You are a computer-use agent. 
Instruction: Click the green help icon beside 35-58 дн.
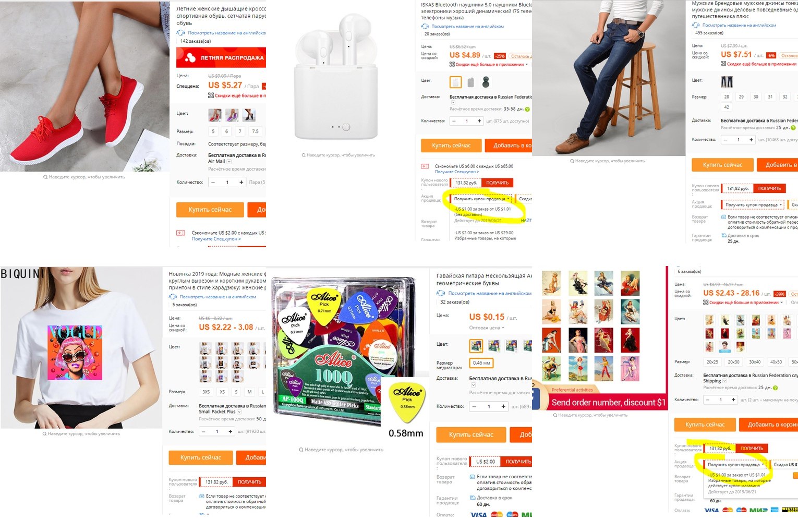click(527, 109)
